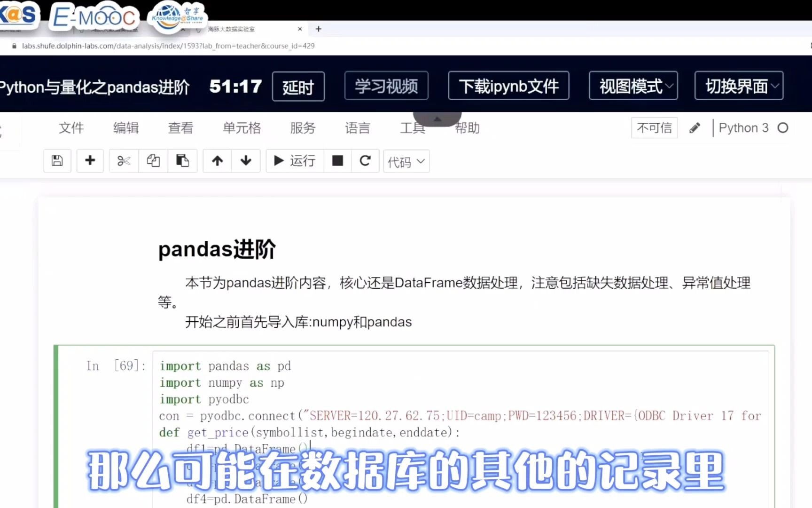Screen dimensions: 812x508
Task: Paste cell from clipboard
Action: (x=183, y=161)
